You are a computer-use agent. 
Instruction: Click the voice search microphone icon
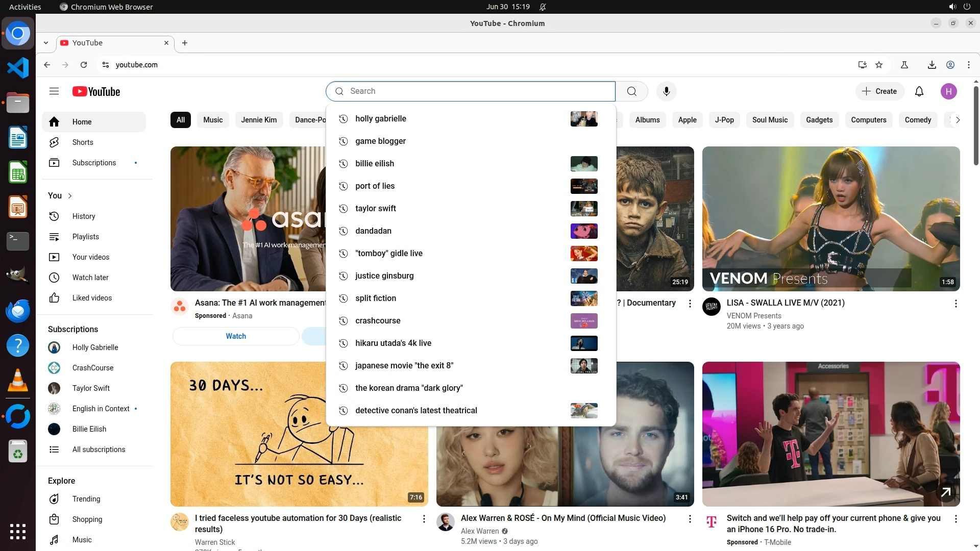pyautogui.click(x=666, y=91)
